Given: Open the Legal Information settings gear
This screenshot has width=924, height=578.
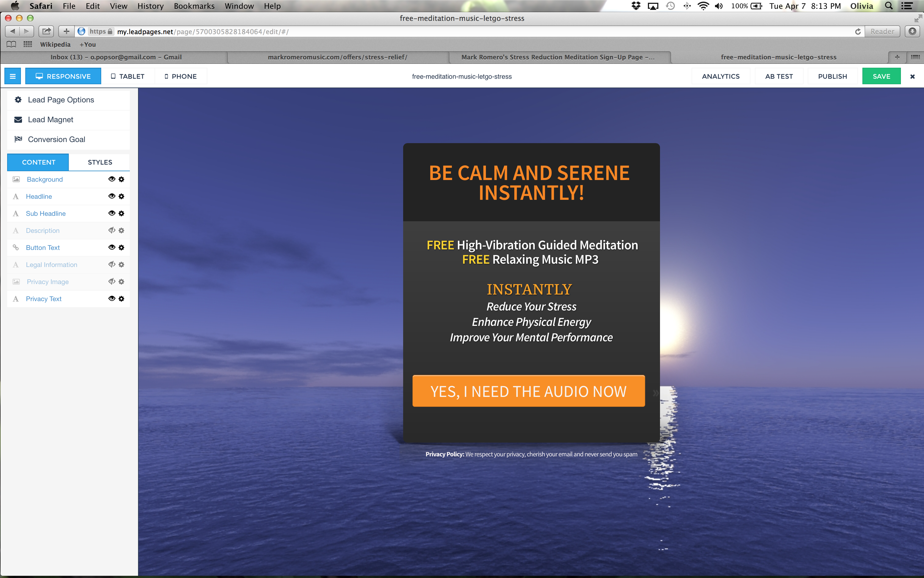Looking at the screenshot, I should pyautogui.click(x=122, y=265).
